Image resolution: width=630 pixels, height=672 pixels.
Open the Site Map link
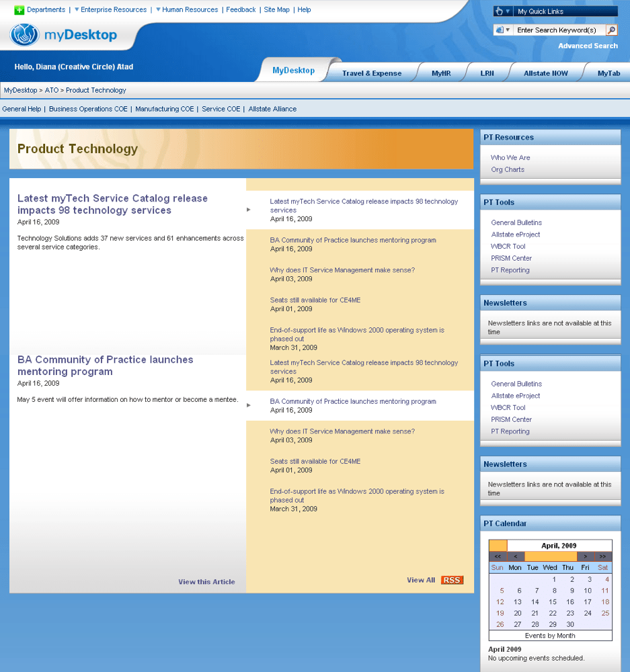[x=276, y=9]
